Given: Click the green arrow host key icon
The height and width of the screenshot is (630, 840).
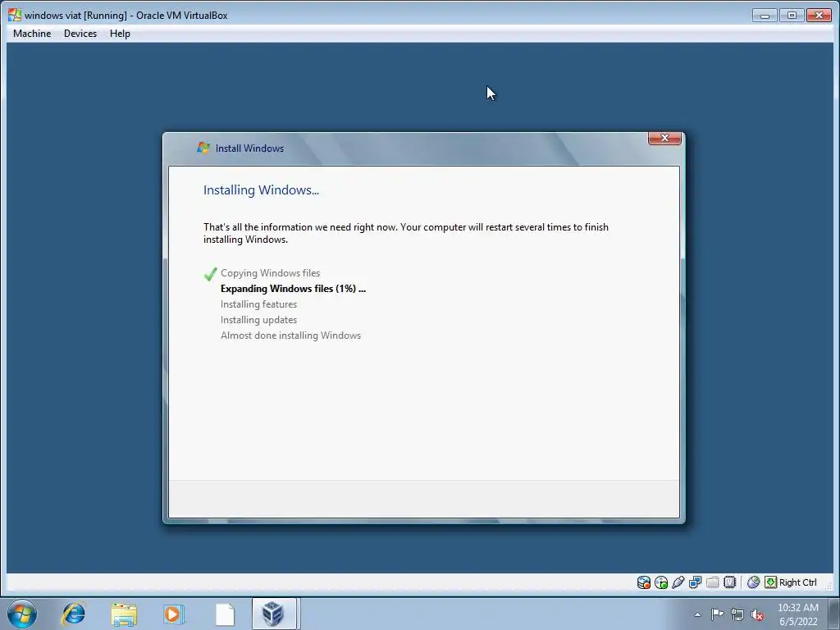Looking at the screenshot, I should click(770, 582).
